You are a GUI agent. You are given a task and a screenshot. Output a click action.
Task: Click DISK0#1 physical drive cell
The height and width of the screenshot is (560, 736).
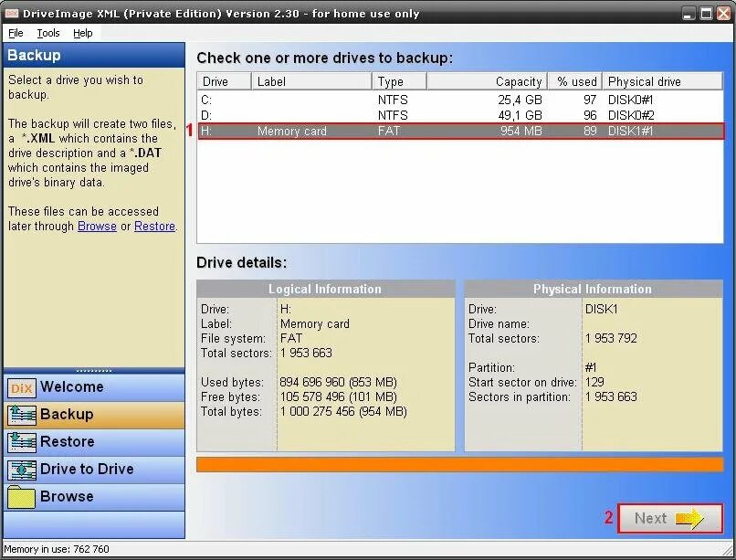pyautogui.click(x=630, y=100)
